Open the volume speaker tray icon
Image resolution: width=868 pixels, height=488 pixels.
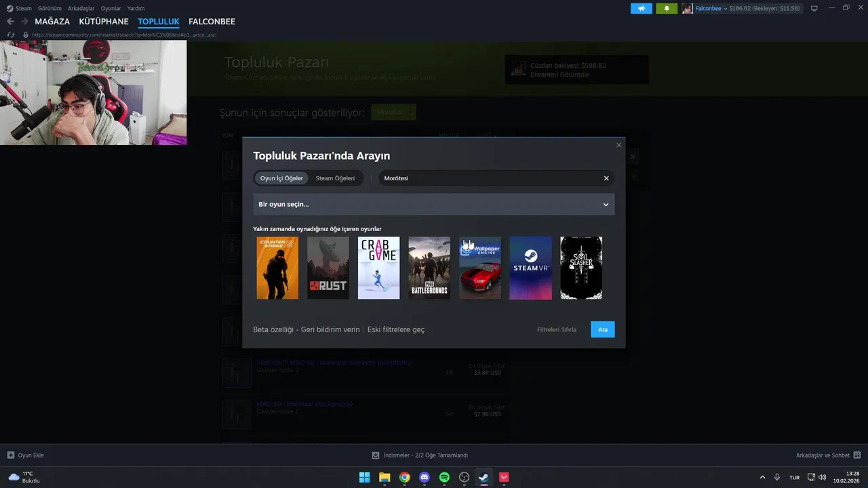click(x=823, y=477)
